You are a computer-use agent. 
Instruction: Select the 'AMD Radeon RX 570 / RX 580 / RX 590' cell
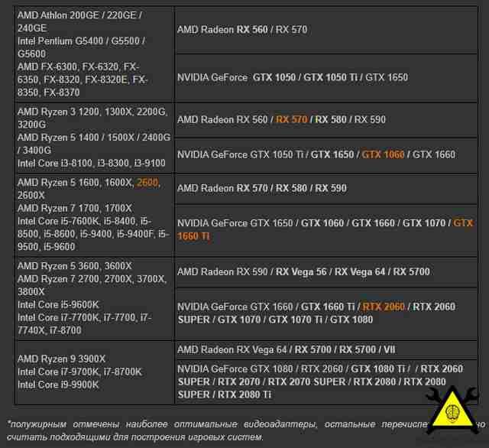point(326,189)
